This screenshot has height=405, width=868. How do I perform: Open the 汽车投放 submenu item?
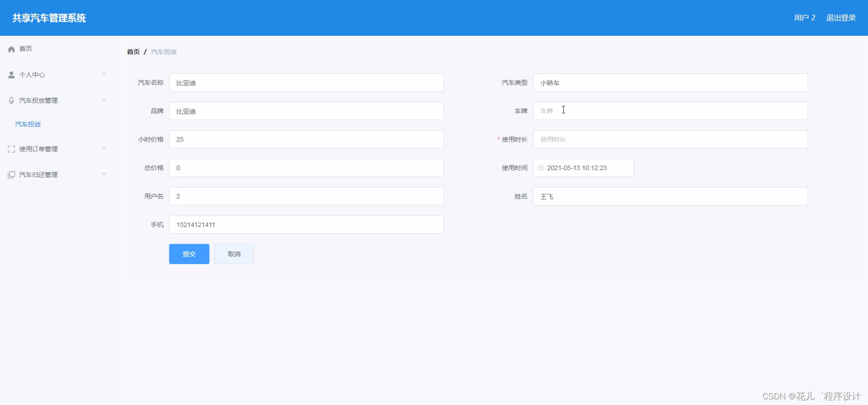click(x=28, y=124)
